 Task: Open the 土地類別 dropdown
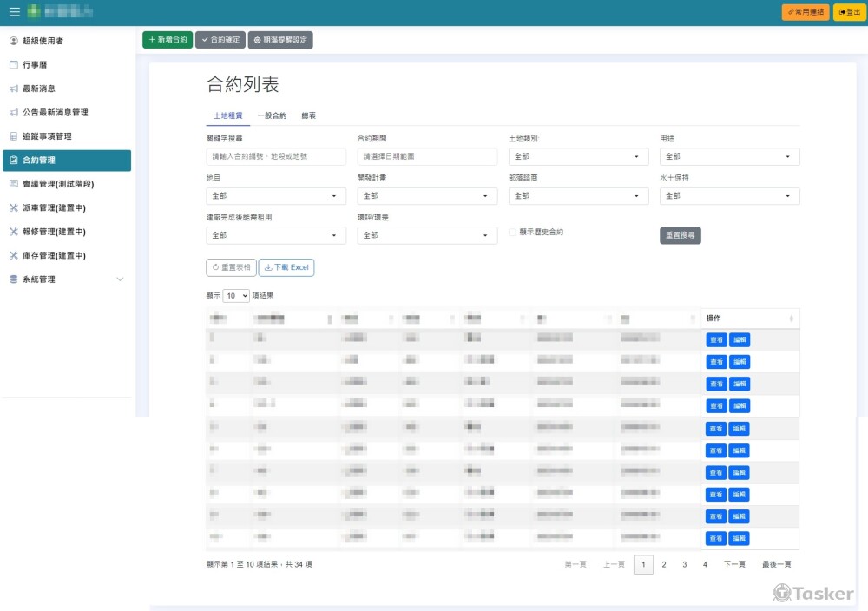[578, 157]
